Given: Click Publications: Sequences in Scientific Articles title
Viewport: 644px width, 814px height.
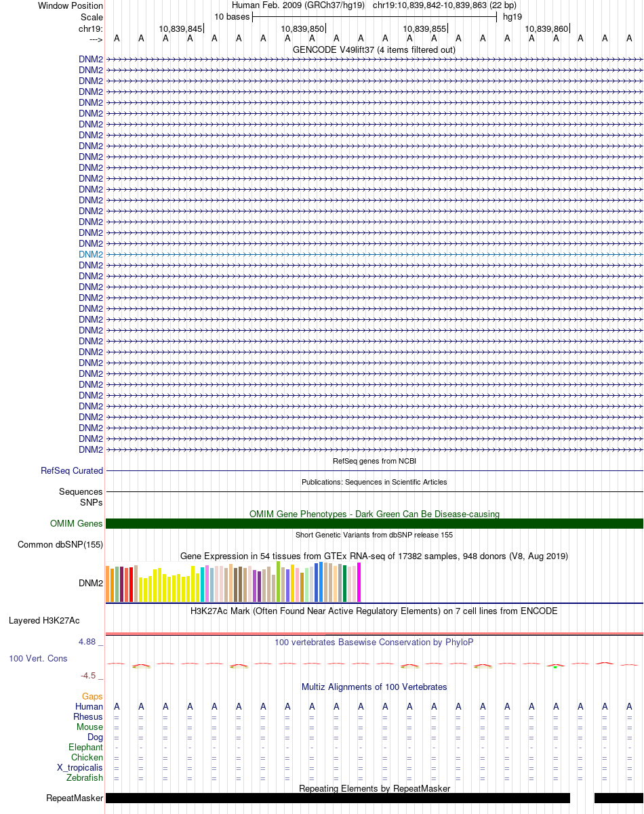Looking at the screenshot, I should coord(374,482).
